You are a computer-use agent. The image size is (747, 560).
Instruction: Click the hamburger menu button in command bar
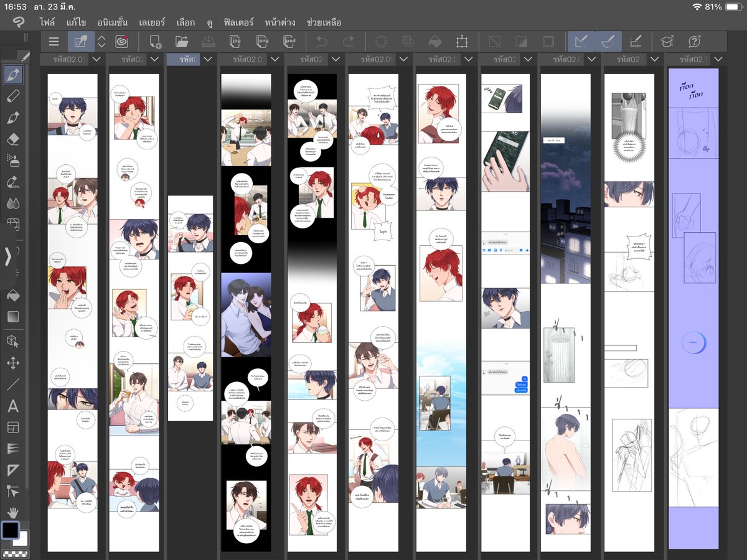pyautogui.click(x=54, y=42)
